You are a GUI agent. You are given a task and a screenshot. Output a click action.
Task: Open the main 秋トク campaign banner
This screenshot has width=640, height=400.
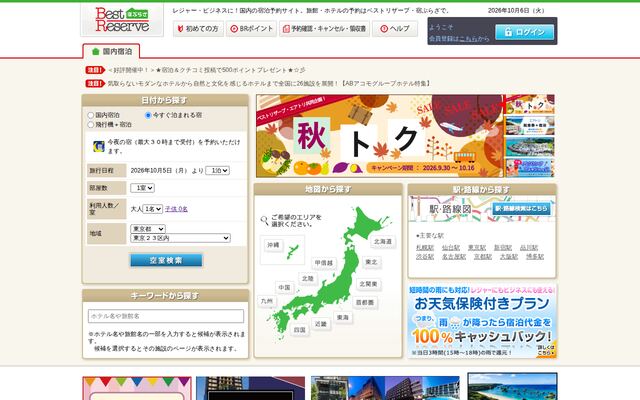point(380,136)
